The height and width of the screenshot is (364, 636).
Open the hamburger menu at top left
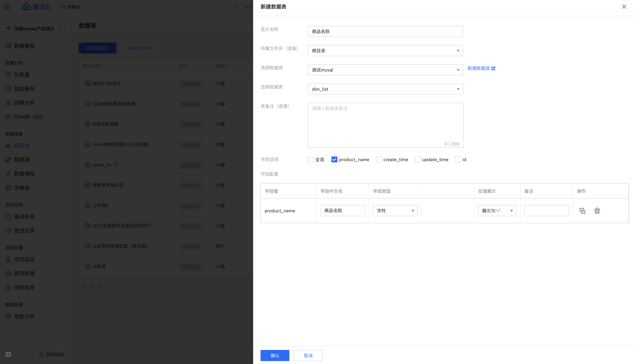7,7
